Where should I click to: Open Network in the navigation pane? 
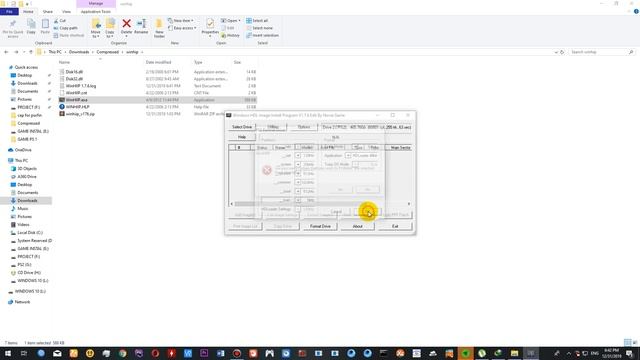22,302
